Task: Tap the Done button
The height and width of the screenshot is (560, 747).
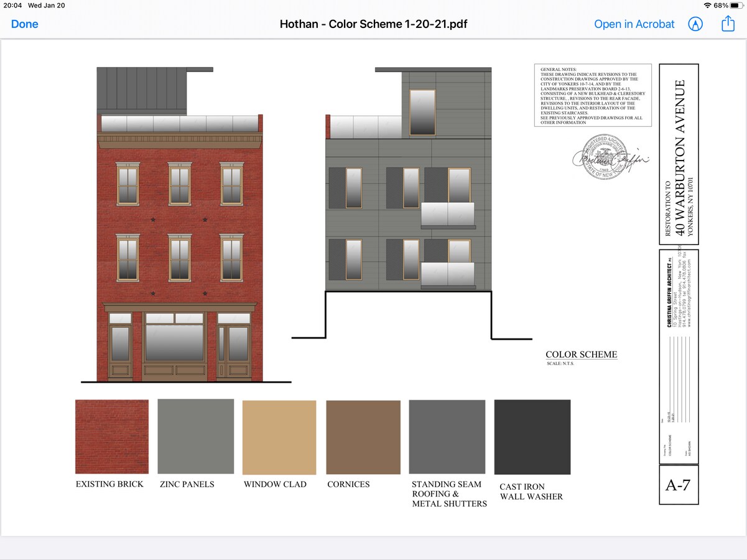Action: click(25, 24)
